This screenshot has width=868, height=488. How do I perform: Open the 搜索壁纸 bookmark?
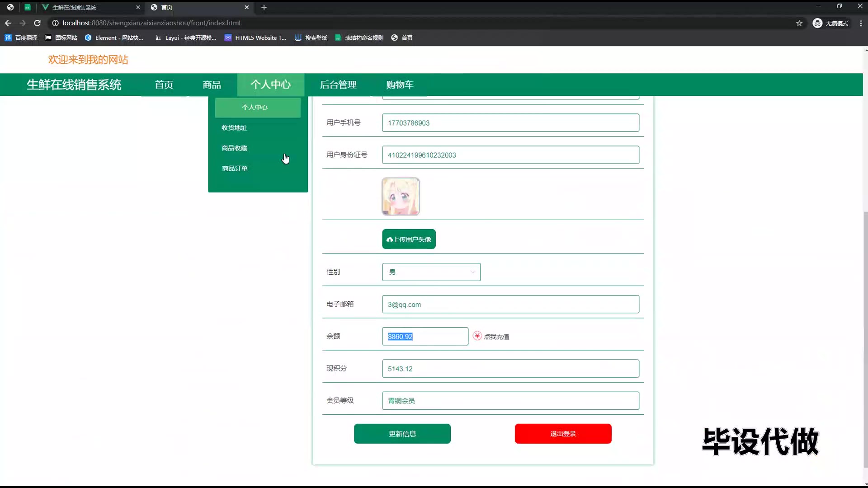(x=311, y=38)
